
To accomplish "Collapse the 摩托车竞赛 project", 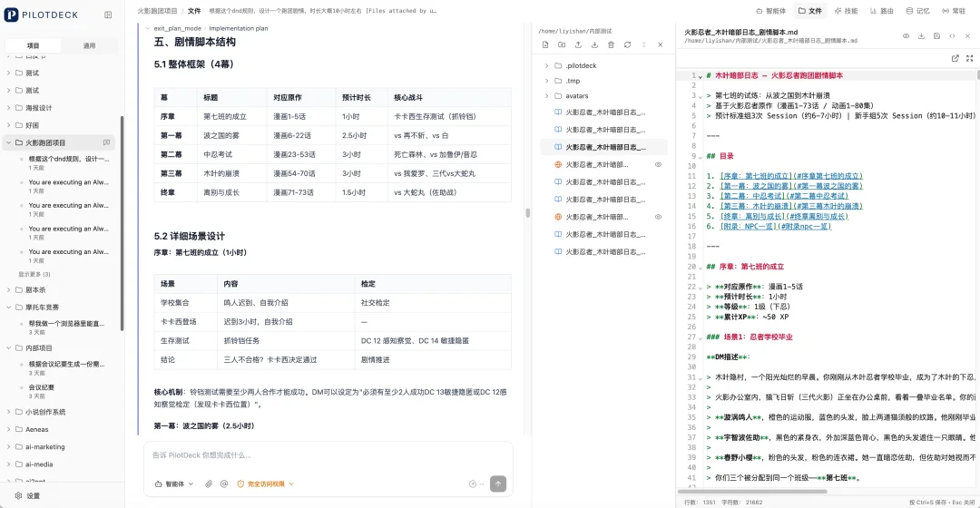I will (x=9, y=308).
